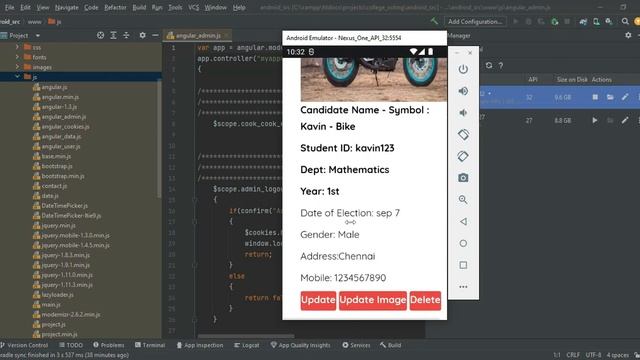Open Device Manager help question mark
Image resolution: width=640 pixels, height=360 pixels.
501,66
